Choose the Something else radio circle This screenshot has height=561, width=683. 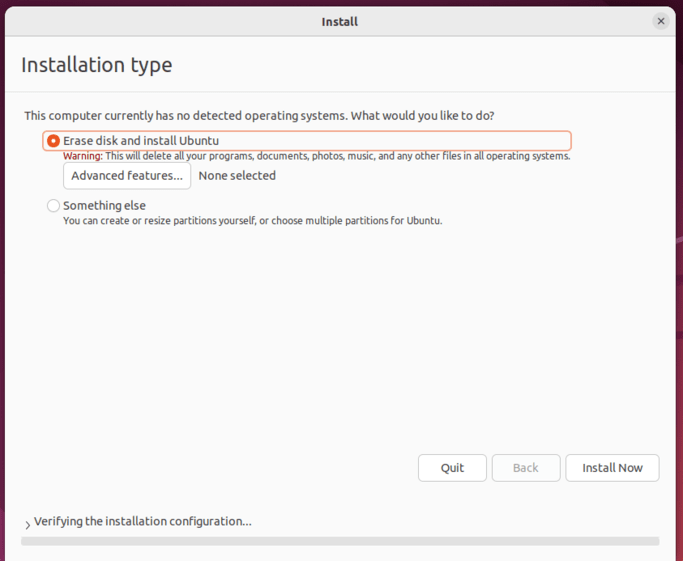54,206
